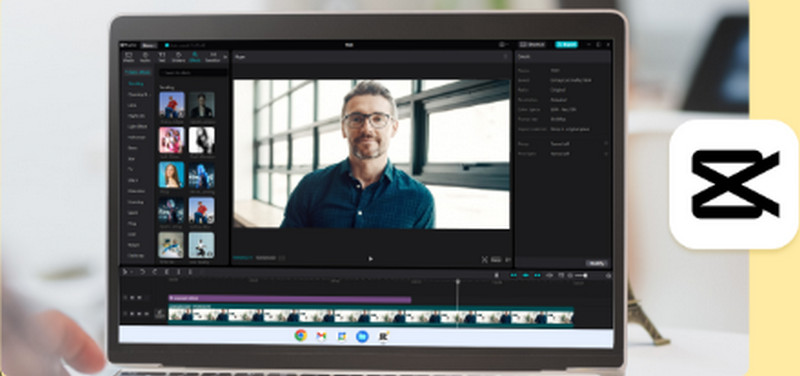Open the Ratio button under the player
800x376 pixels.
coord(496,260)
